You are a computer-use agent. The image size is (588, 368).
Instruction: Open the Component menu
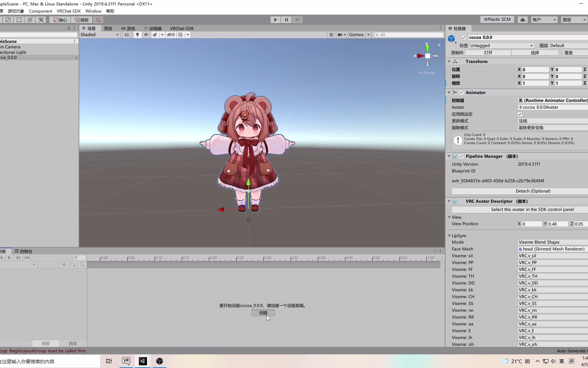coord(40,11)
